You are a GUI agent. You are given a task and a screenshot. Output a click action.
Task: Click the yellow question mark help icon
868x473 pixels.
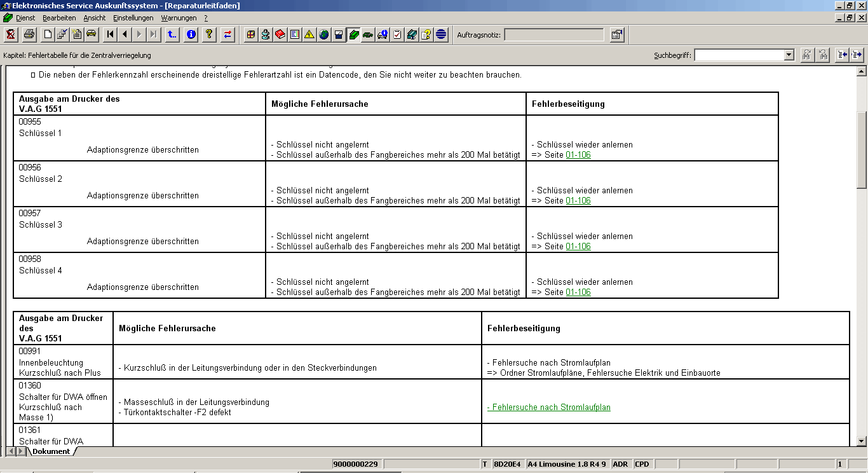click(x=208, y=34)
